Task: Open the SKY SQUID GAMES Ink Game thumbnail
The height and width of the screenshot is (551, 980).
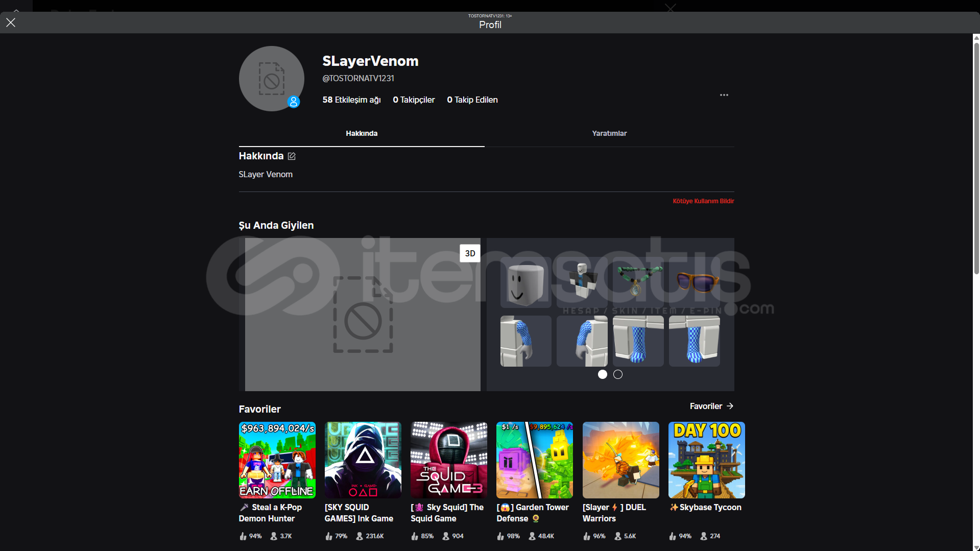Action: (x=363, y=460)
